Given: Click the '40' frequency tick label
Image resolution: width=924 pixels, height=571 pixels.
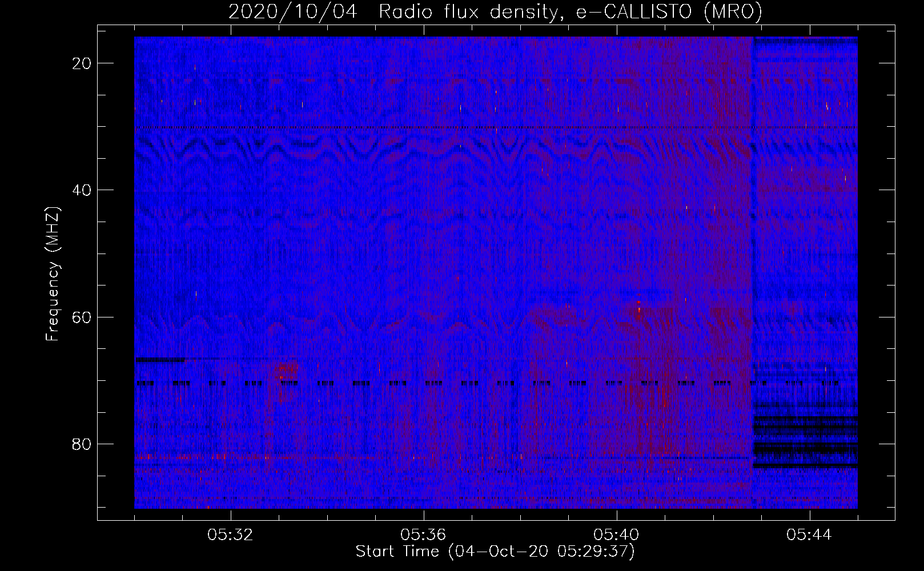Looking at the screenshot, I should 82,190.
